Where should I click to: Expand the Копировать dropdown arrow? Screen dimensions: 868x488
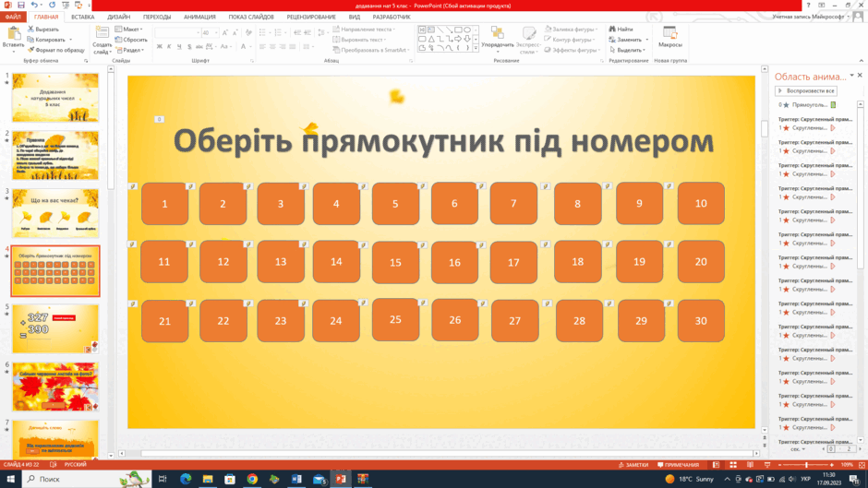[x=70, y=40]
